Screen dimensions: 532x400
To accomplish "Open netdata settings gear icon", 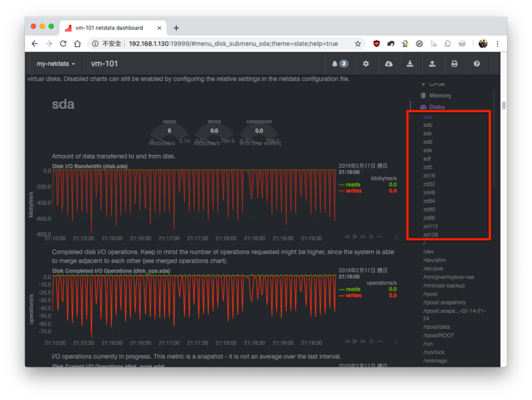I will pos(366,64).
